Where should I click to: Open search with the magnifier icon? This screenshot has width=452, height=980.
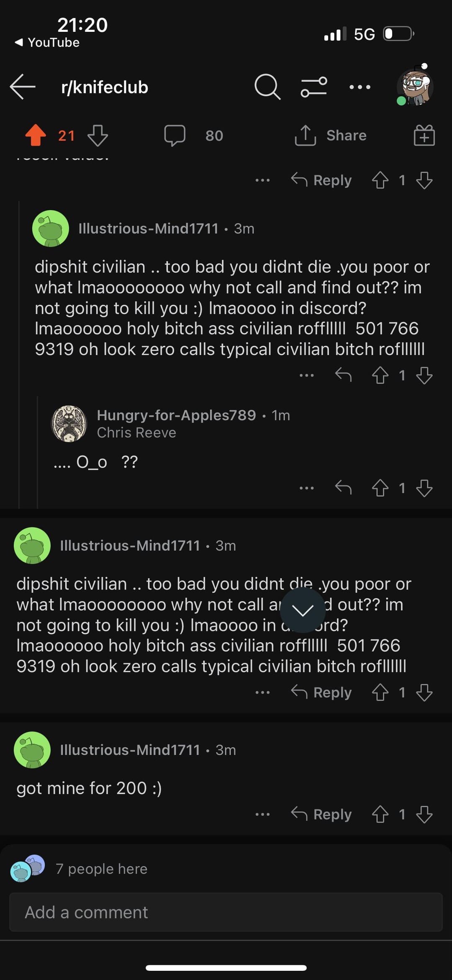267,87
